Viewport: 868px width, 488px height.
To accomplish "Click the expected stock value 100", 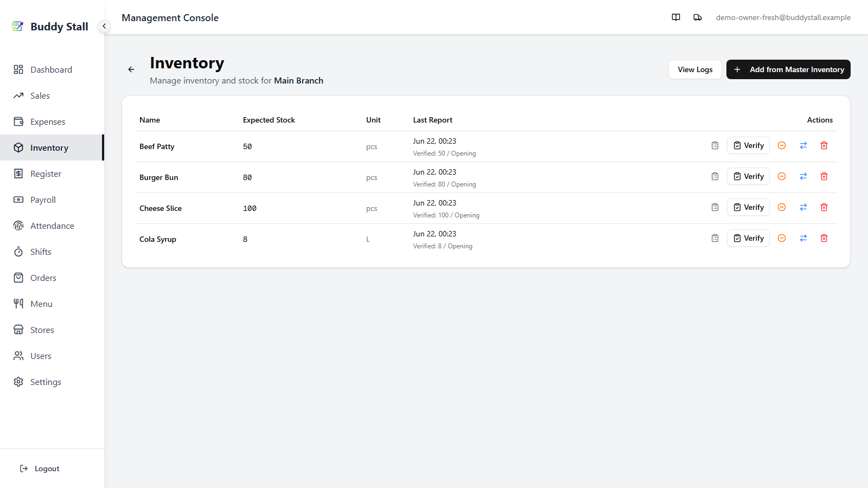I will click(250, 208).
